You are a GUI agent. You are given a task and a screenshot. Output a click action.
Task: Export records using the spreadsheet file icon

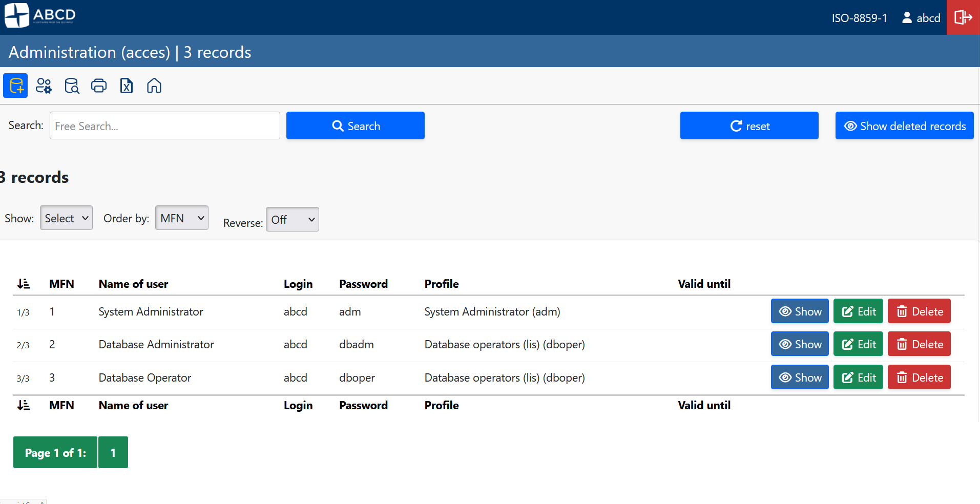pyautogui.click(x=127, y=86)
